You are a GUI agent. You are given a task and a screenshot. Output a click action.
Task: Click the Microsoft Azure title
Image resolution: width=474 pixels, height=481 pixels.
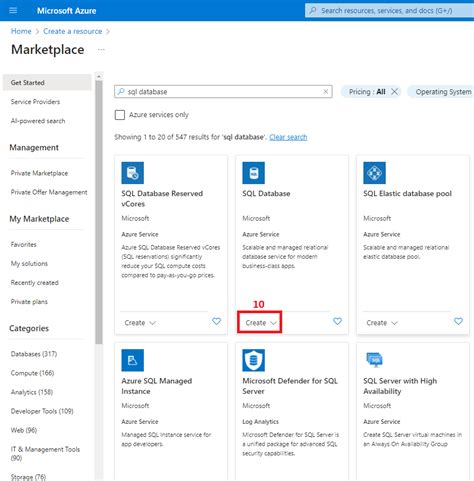point(67,11)
